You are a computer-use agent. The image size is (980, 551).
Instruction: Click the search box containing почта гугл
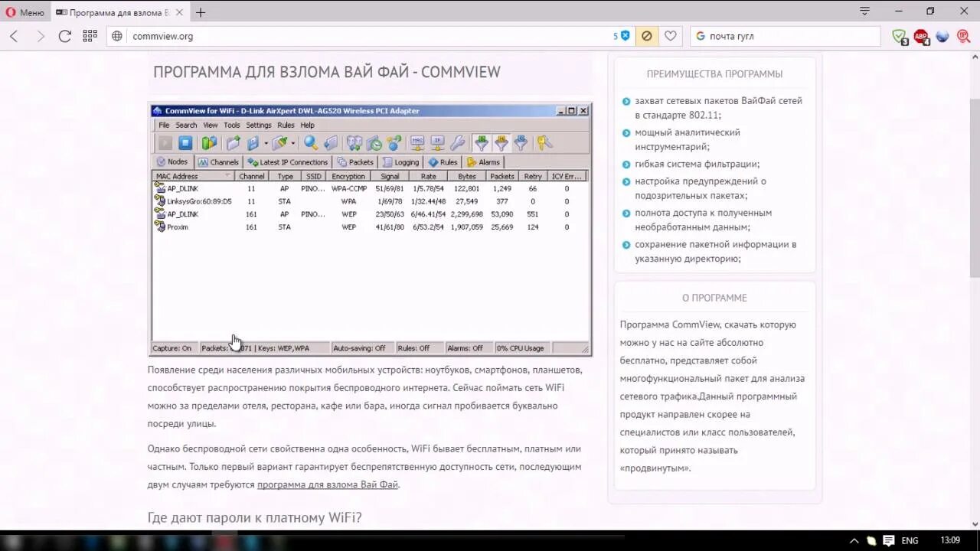pos(785,36)
